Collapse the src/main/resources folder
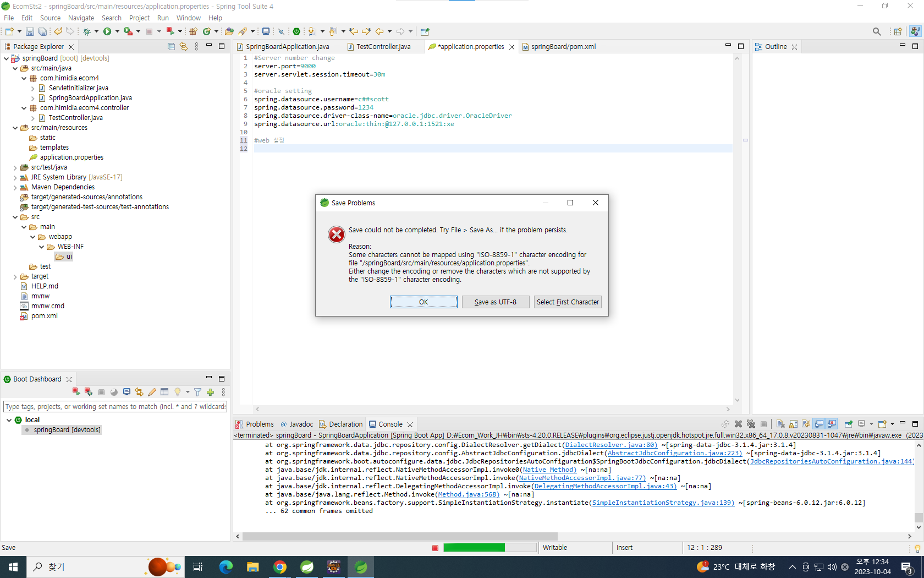The image size is (924, 578). (x=15, y=128)
